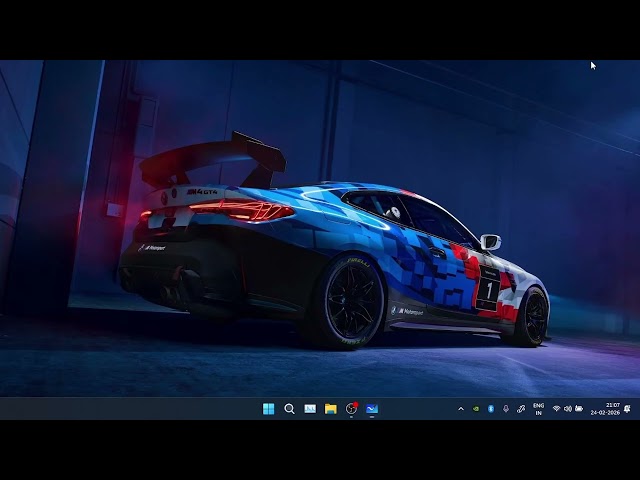The image size is (640, 480).
Task: Open the circular app with red badge
Action: coord(351,408)
